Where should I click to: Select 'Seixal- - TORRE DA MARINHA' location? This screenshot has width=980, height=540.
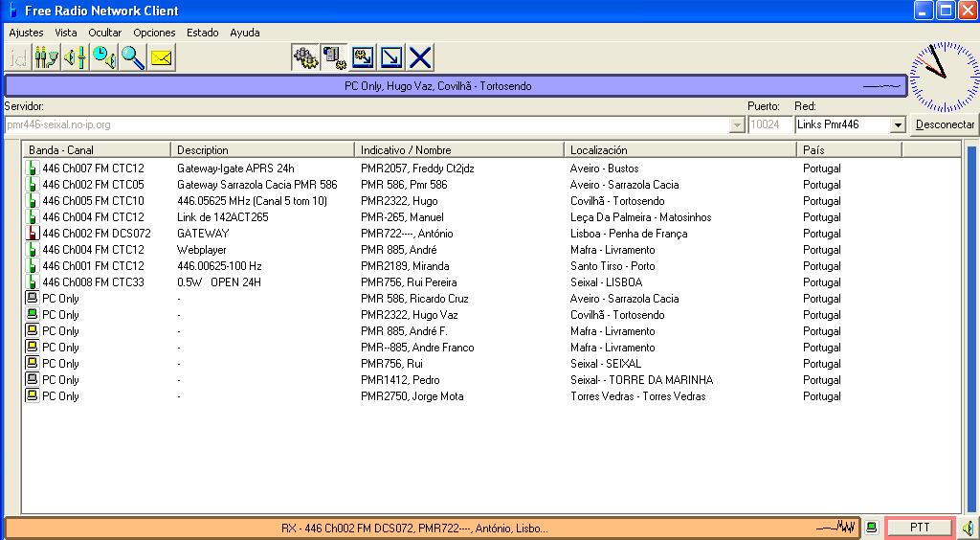pos(642,379)
